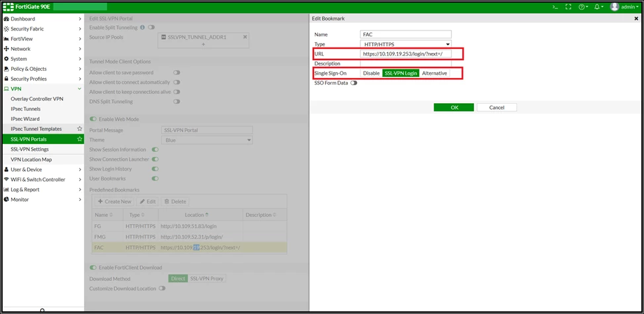Click the Name field containing FAC
Screen dimensions: 644x314
pyautogui.click(x=406, y=34)
